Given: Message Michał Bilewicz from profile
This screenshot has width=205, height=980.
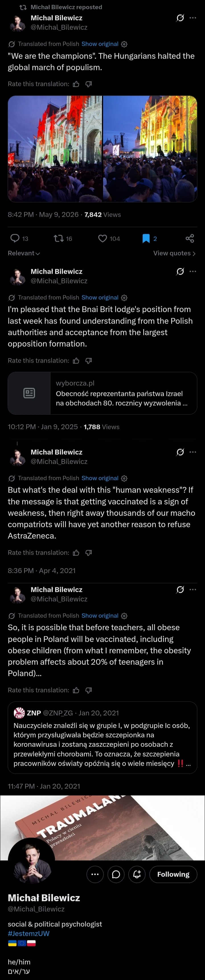Looking at the screenshot, I should coord(116,874).
